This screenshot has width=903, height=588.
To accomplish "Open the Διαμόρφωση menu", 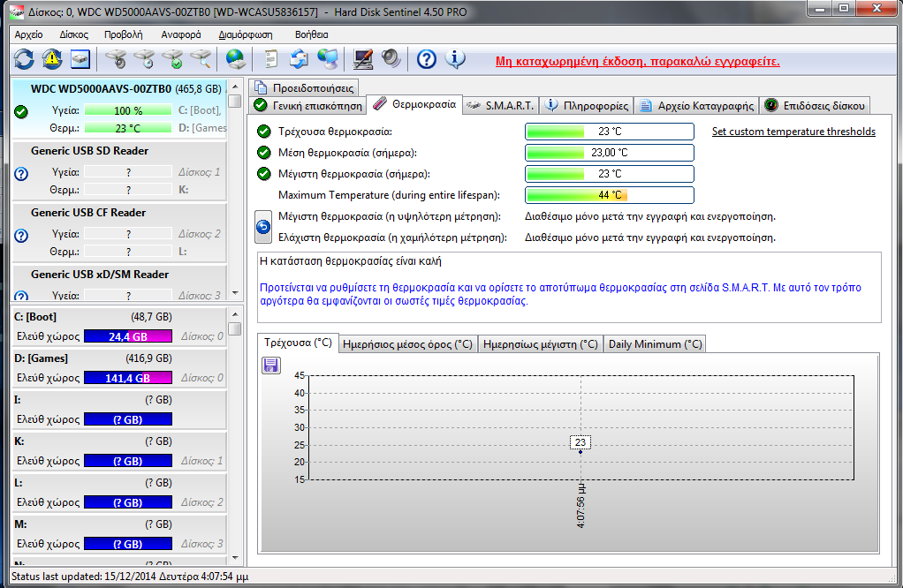I will pyautogui.click(x=246, y=34).
